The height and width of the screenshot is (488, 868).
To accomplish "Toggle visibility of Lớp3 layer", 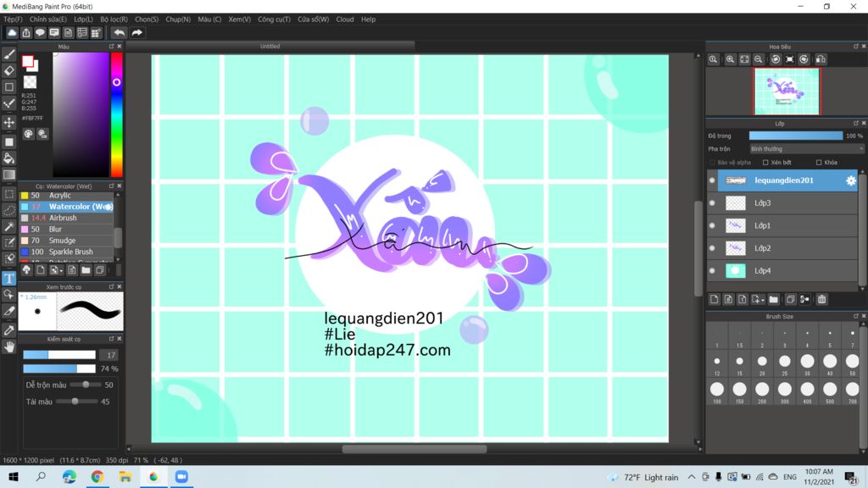I will tap(712, 203).
